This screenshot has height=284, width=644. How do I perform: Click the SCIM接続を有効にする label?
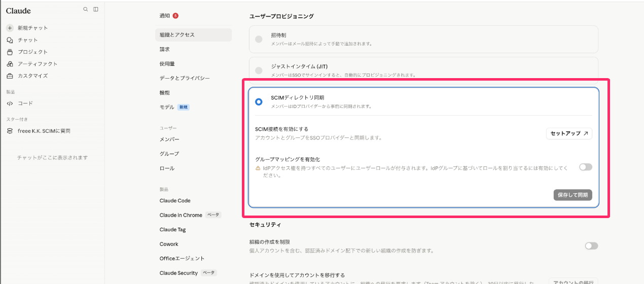pos(281,129)
